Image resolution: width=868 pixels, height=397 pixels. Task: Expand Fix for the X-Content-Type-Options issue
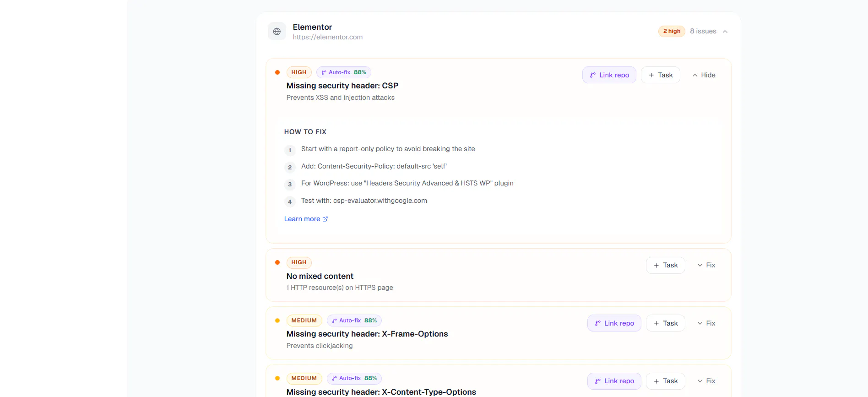pos(706,381)
